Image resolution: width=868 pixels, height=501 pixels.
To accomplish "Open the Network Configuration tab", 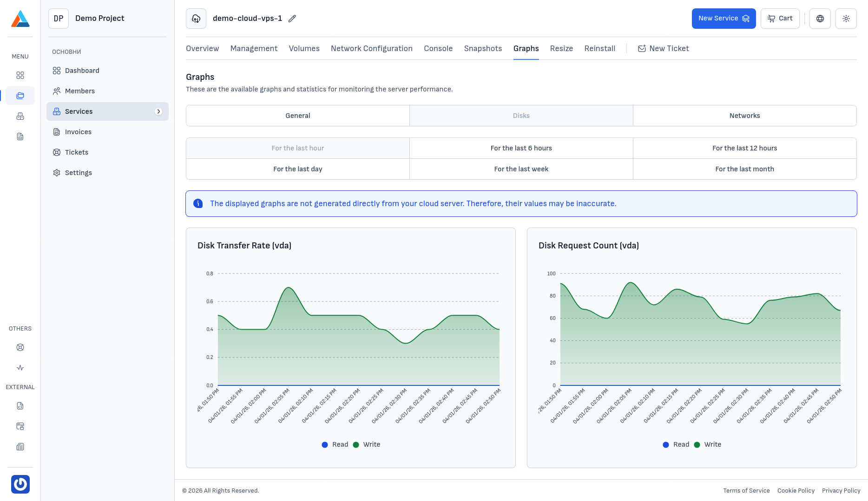I will click(x=371, y=48).
